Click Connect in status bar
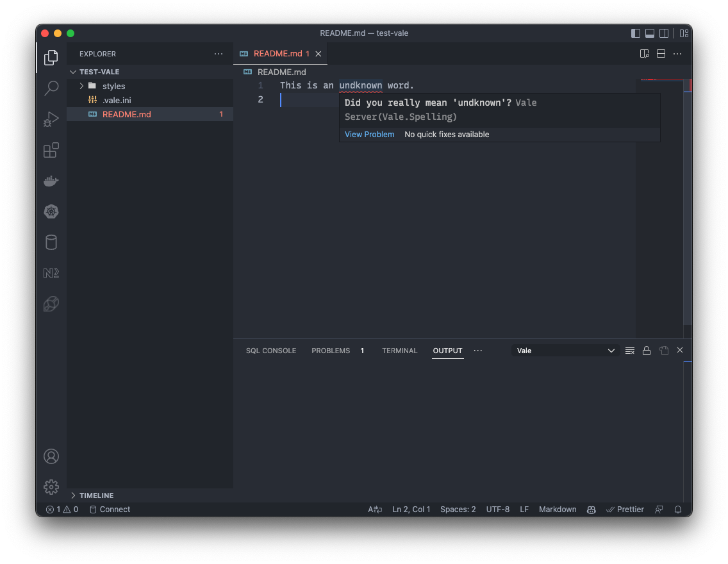Screen dimensions: 728x564 [x=110, y=510]
